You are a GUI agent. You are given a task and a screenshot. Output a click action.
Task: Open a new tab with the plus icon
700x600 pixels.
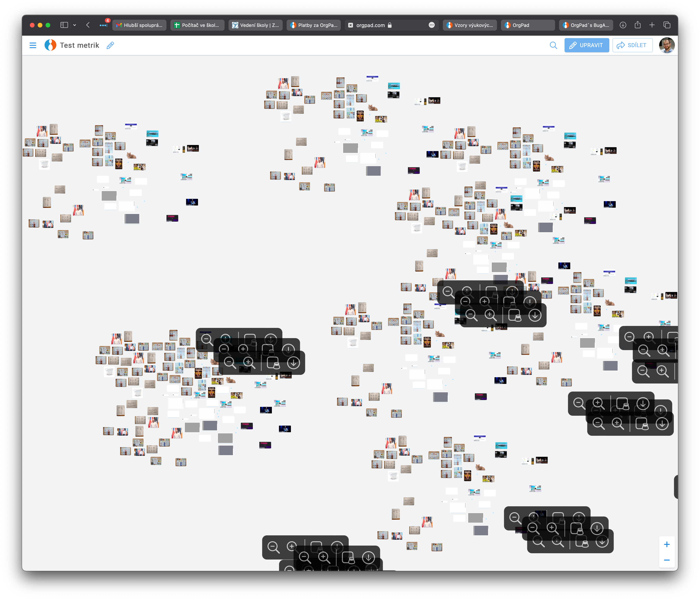pos(652,25)
